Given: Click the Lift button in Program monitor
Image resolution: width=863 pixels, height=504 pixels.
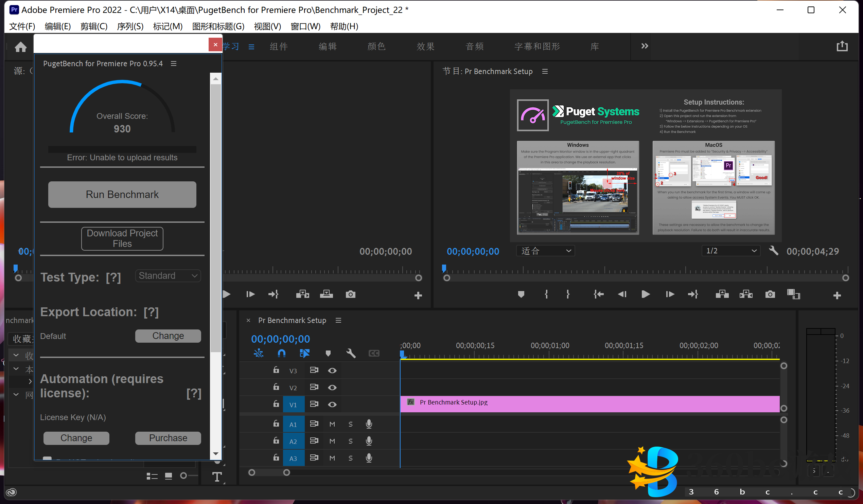Looking at the screenshot, I should pyautogui.click(x=722, y=294).
